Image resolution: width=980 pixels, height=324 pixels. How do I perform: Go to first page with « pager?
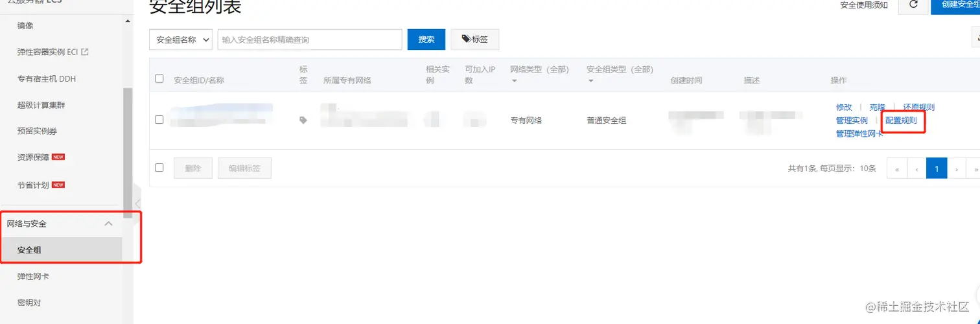click(x=897, y=168)
